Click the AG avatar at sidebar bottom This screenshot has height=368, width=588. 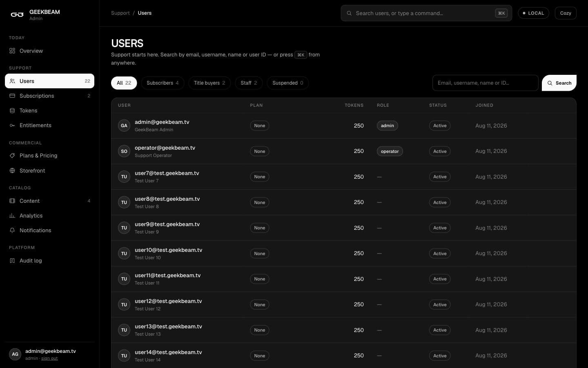[x=15, y=354]
